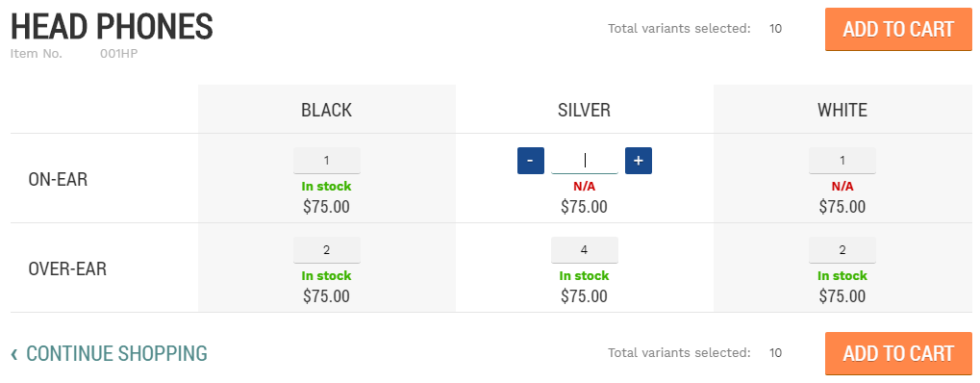Select the item number 001HP
The image size is (980, 383).
118,54
